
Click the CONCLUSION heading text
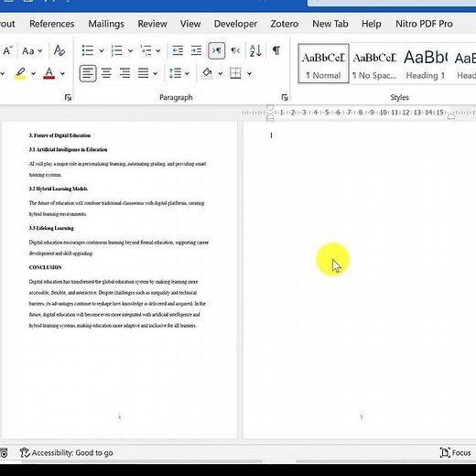[x=45, y=267]
